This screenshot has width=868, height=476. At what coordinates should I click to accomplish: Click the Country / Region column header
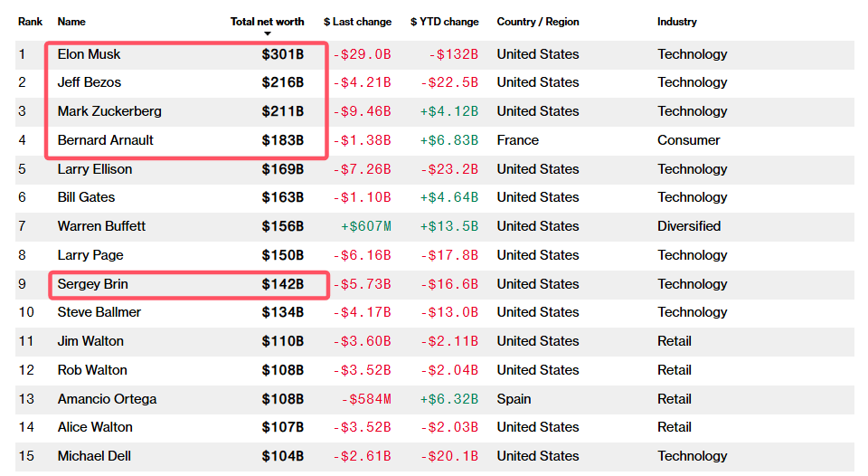pyautogui.click(x=538, y=22)
